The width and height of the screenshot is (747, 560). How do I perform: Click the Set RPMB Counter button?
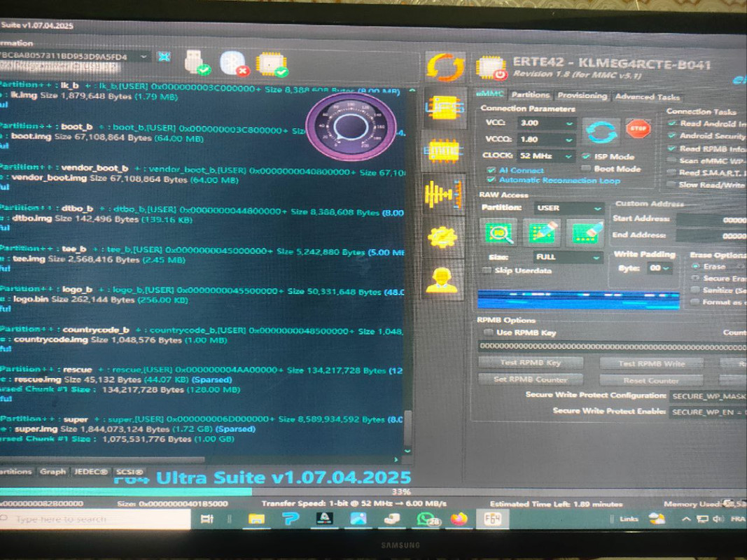click(x=530, y=379)
